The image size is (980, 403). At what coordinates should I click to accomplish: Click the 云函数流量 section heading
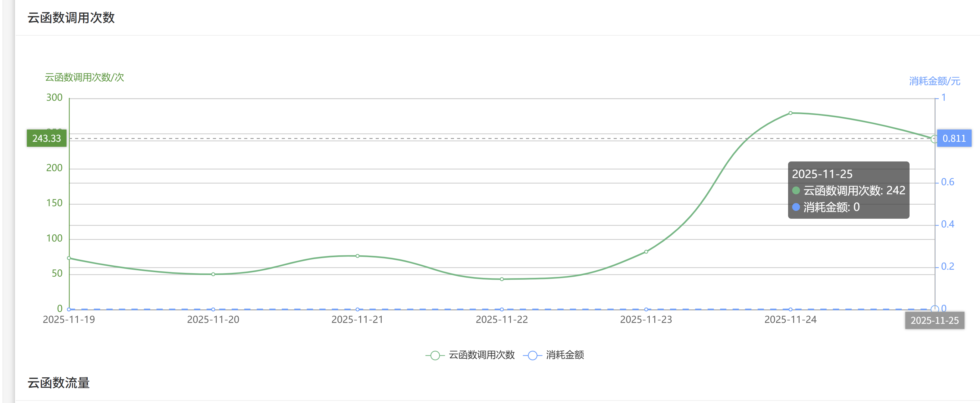pos(59,383)
